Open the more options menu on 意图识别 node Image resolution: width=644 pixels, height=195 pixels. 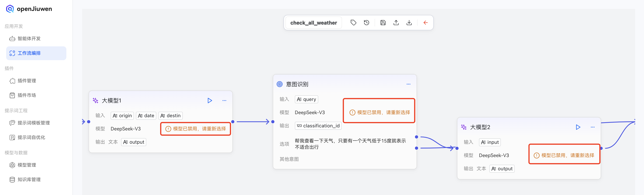[408, 84]
